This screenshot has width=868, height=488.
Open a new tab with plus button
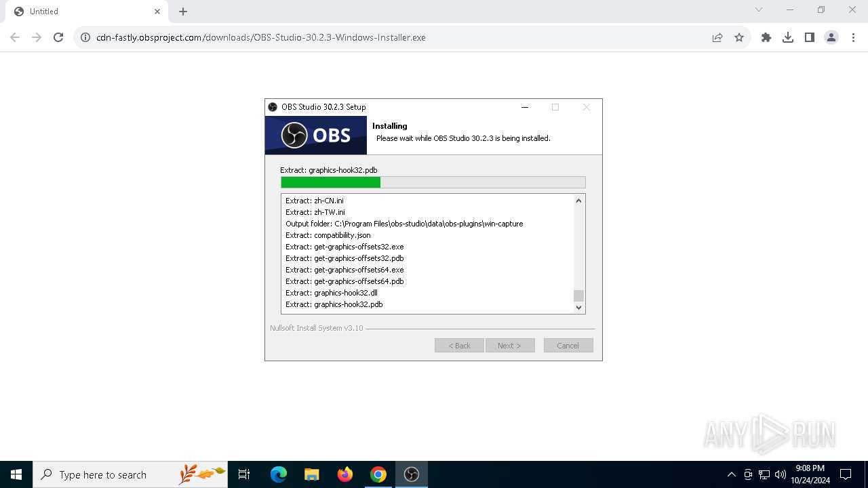click(183, 12)
